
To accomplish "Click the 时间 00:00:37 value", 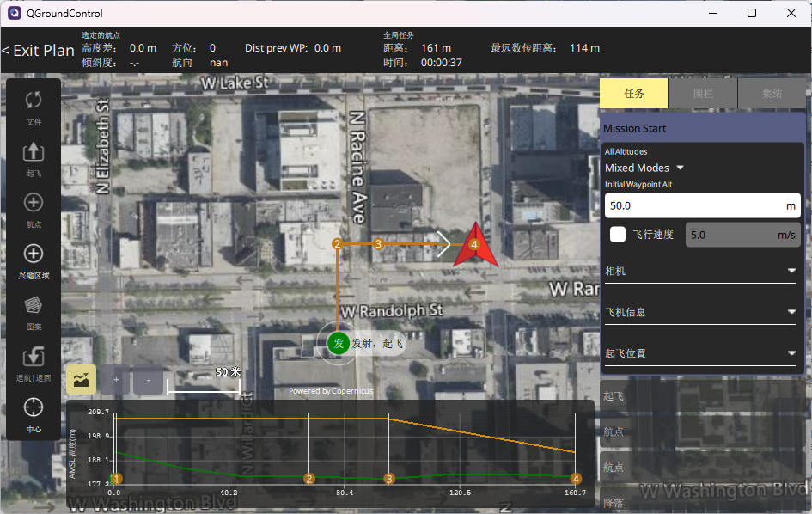I will point(441,63).
